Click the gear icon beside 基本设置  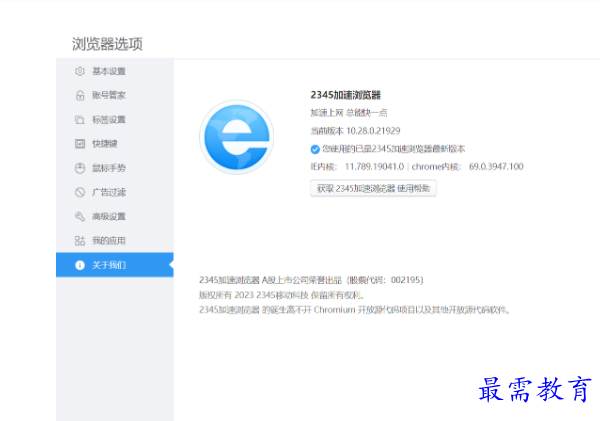pos(80,71)
